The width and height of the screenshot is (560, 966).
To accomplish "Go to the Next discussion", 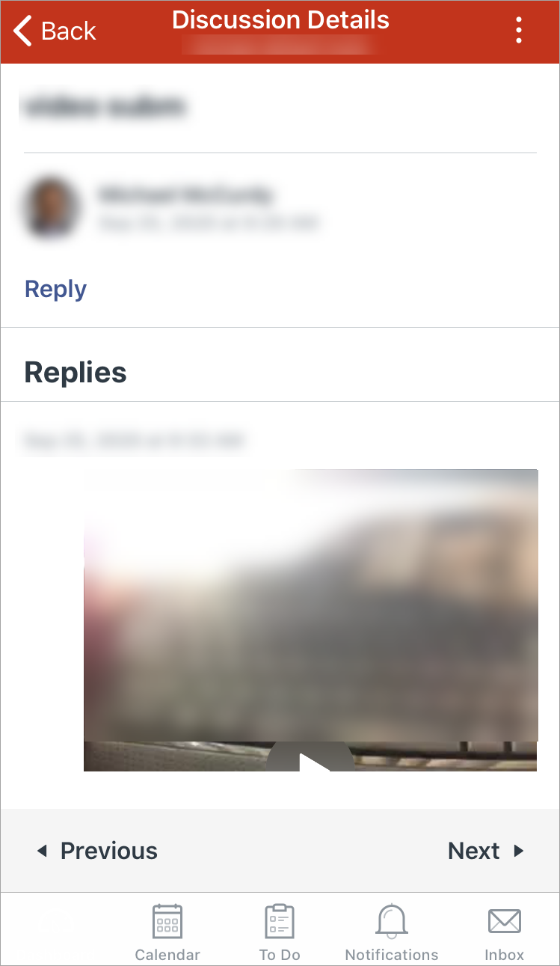I will 474,851.
